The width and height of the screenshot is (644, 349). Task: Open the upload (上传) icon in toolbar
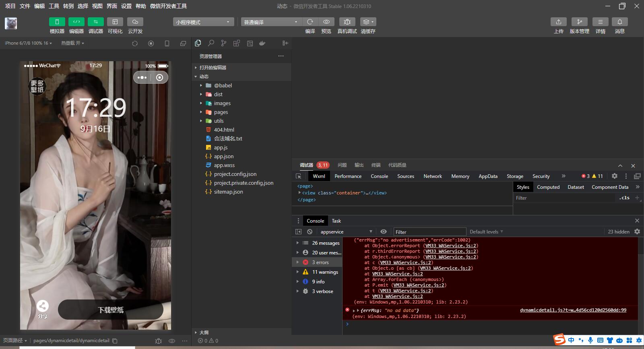click(558, 22)
